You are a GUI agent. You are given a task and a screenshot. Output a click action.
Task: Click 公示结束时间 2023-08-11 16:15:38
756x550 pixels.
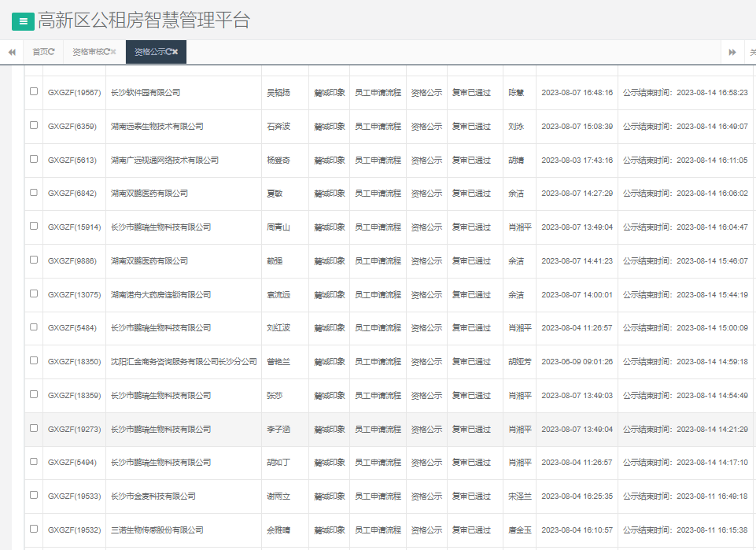[686, 530]
